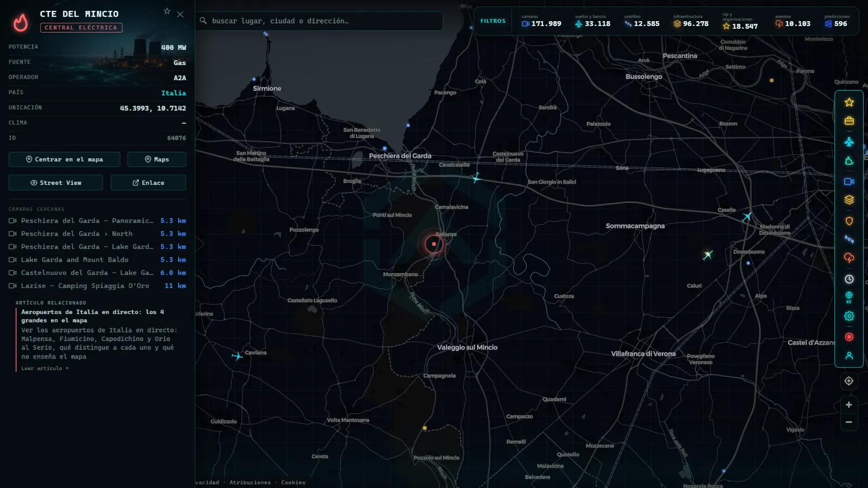This screenshot has height=488, width=868.
Task: Open Lake Garda and Mount Baldo camera
Action: click(97, 260)
